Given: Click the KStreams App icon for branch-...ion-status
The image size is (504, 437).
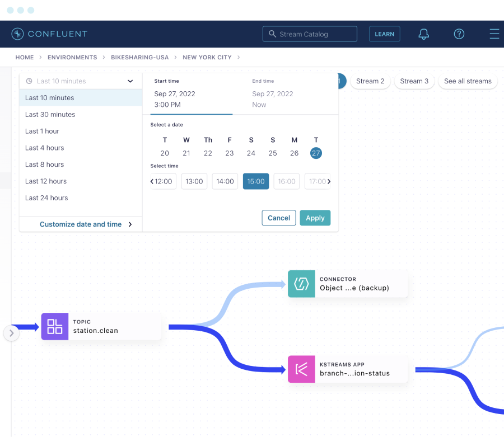Looking at the screenshot, I should tap(301, 369).
